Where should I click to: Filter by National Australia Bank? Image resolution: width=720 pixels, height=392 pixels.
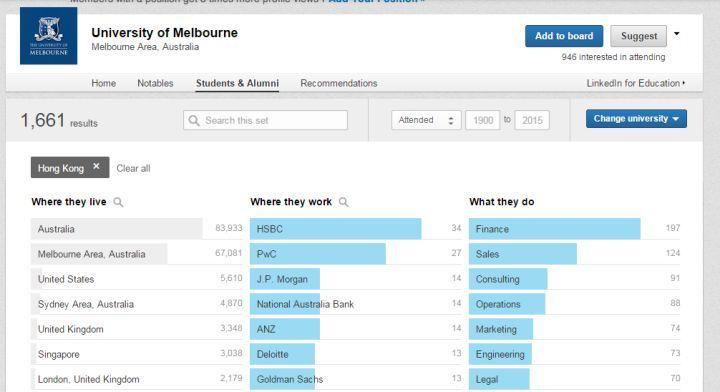click(355, 304)
